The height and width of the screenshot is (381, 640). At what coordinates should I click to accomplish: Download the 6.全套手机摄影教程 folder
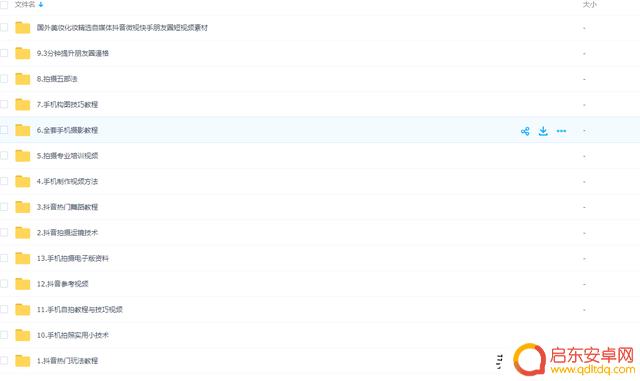click(x=543, y=131)
